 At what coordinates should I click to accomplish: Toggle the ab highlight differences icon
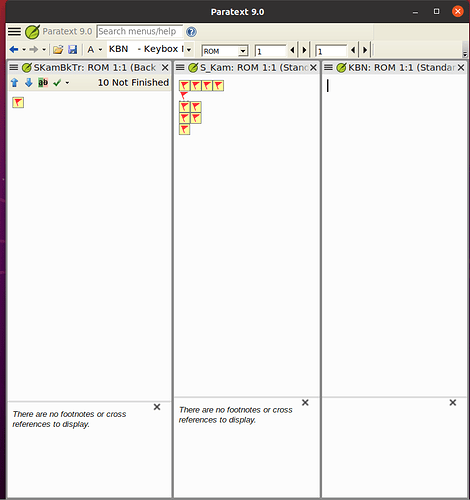pyautogui.click(x=43, y=82)
